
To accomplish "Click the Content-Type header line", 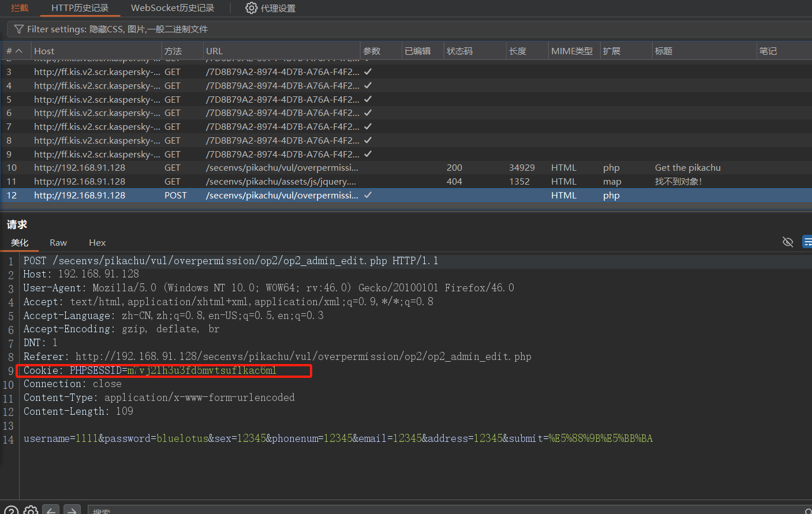I will coord(159,397).
